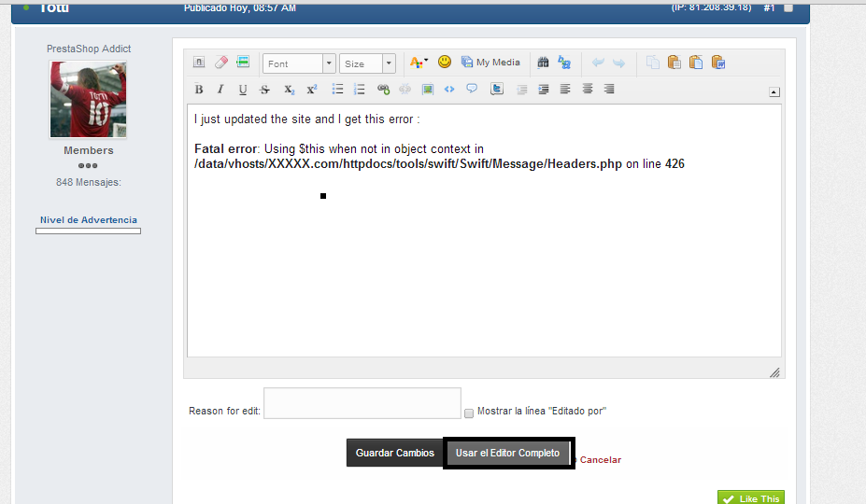Click the underline button
Image resolution: width=866 pixels, height=504 pixels.
pos(243,90)
